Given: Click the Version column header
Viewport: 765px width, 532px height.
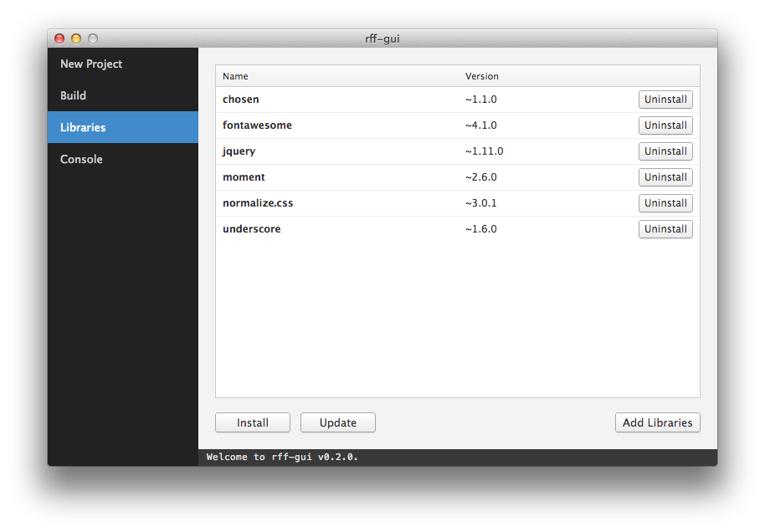Looking at the screenshot, I should (481, 76).
